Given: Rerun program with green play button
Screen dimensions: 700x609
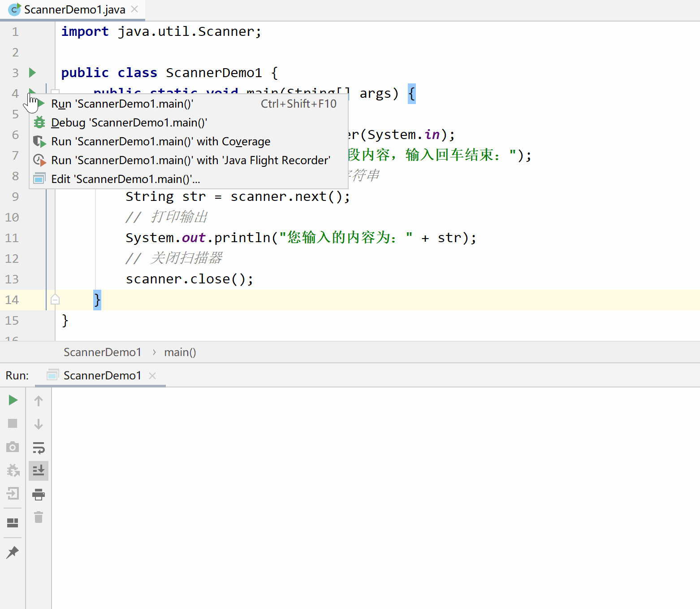Looking at the screenshot, I should [13, 400].
